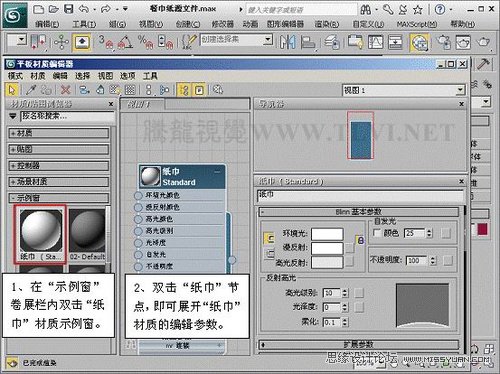Collapse the 示例窗 rollout
This screenshot has width=500, height=374.
click(x=59, y=198)
